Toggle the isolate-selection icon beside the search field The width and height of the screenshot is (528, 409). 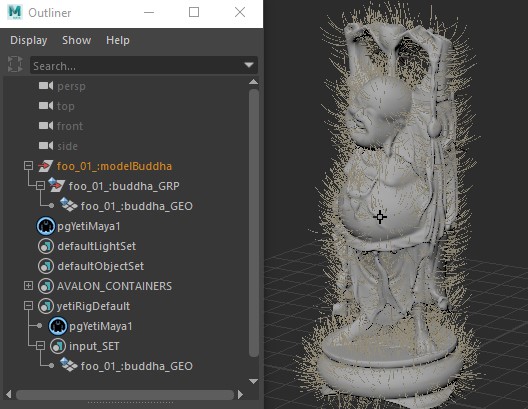coord(15,64)
